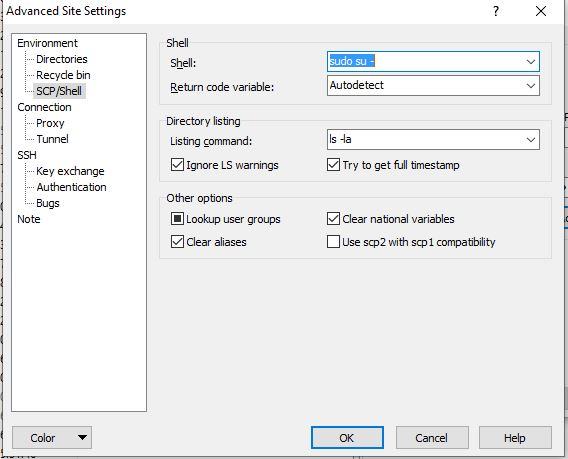Toggle Try to get full timestamp checkbox
Screen dimensions: 568x459
click(x=333, y=165)
